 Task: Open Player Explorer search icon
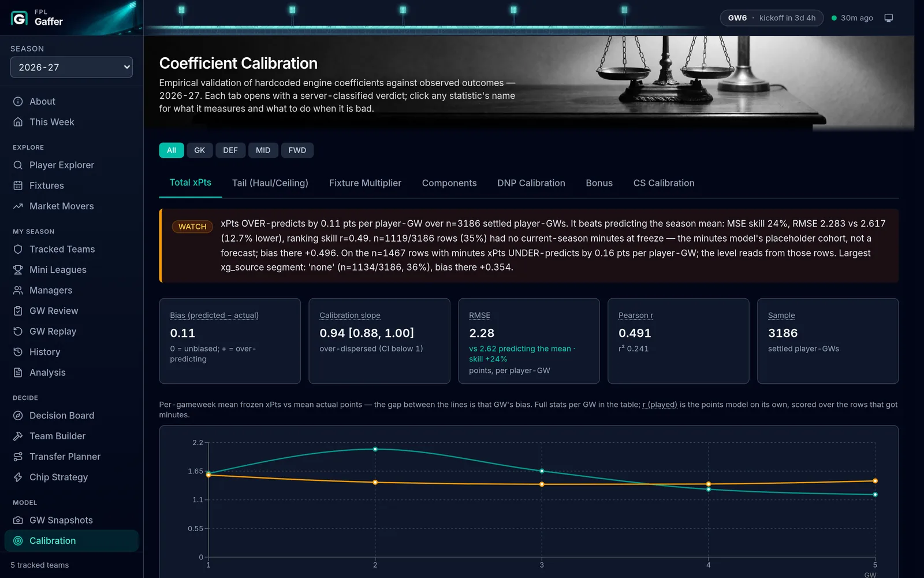click(18, 165)
